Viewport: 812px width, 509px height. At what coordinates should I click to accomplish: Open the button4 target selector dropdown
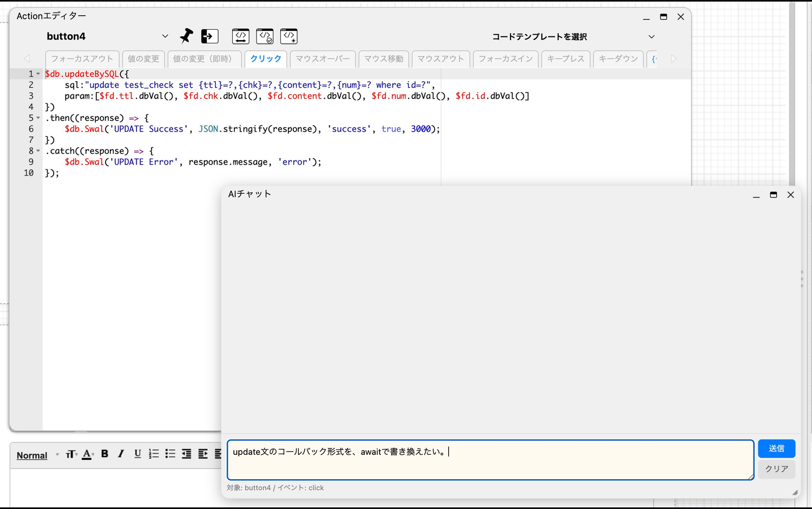(107, 36)
